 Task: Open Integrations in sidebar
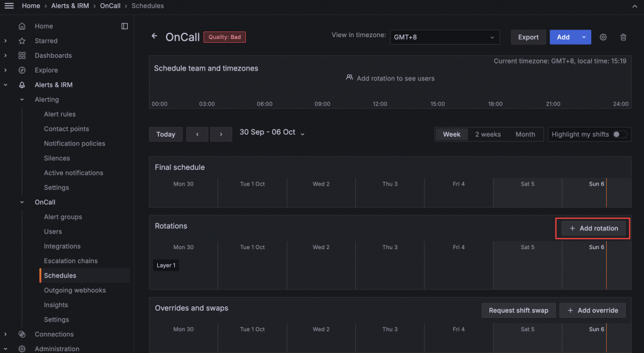[62, 246]
